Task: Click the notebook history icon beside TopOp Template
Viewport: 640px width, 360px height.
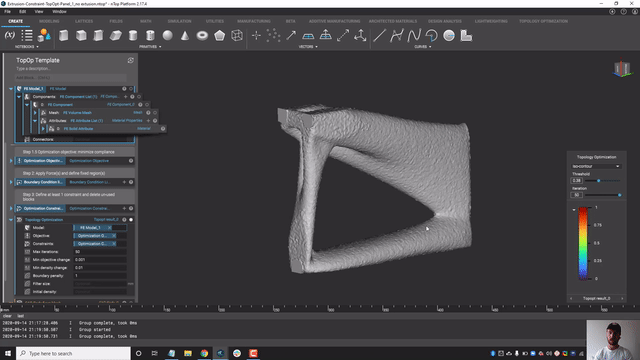Action: pos(131,60)
